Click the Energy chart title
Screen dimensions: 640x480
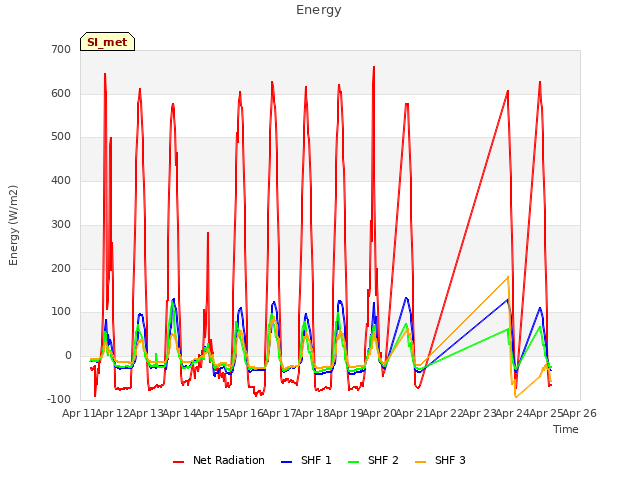pyautogui.click(x=319, y=10)
